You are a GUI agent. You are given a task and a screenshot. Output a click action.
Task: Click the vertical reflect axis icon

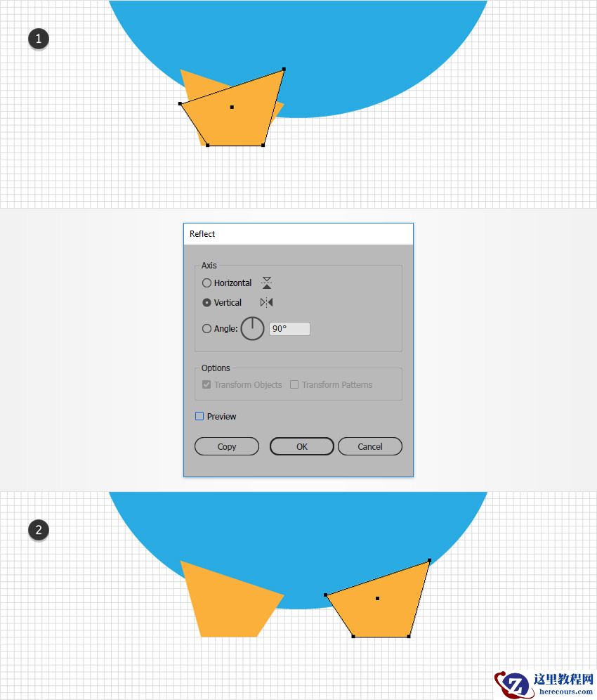[266, 302]
